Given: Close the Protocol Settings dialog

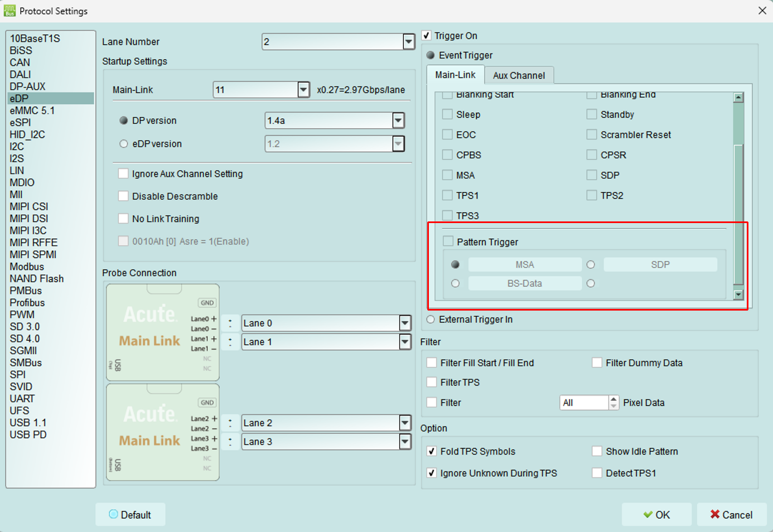Looking at the screenshot, I should point(762,11).
